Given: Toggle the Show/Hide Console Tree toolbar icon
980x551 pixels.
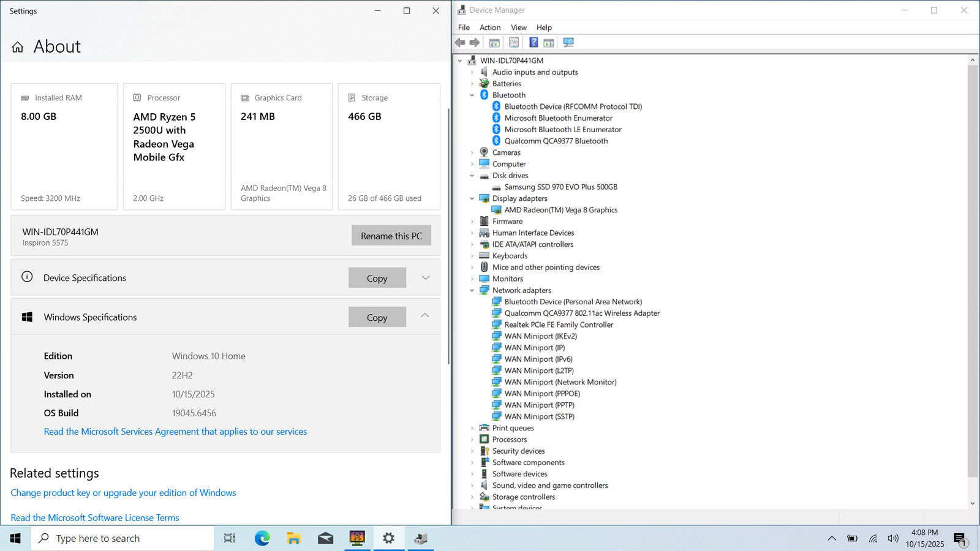Looking at the screenshot, I should coord(494,42).
